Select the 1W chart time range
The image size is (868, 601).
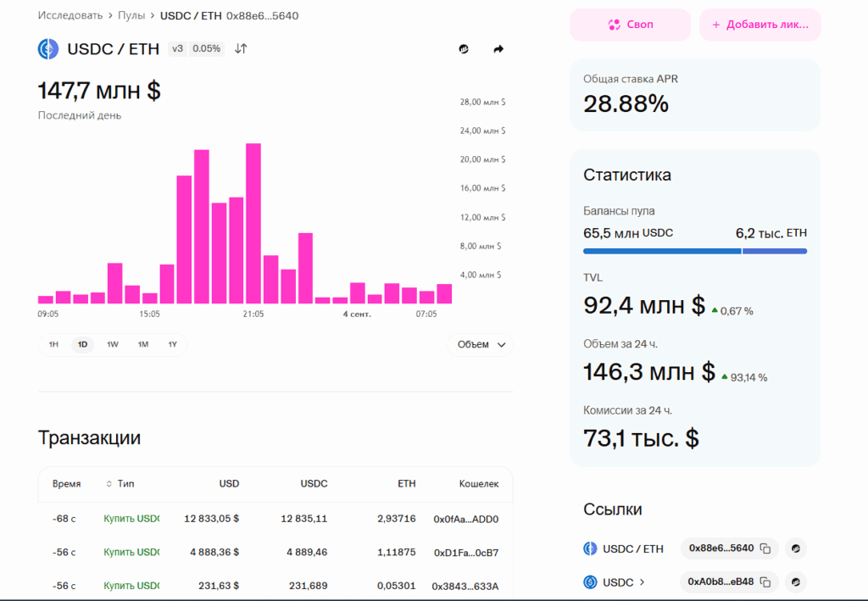pyautogui.click(x=113, y=344)
